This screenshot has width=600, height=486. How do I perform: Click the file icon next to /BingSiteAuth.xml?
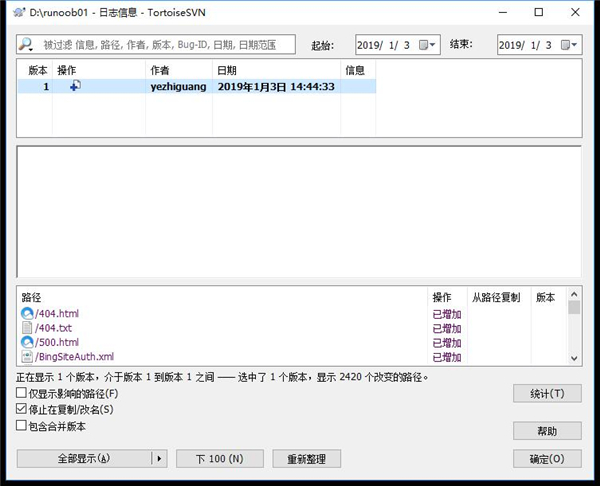point(27,356)
